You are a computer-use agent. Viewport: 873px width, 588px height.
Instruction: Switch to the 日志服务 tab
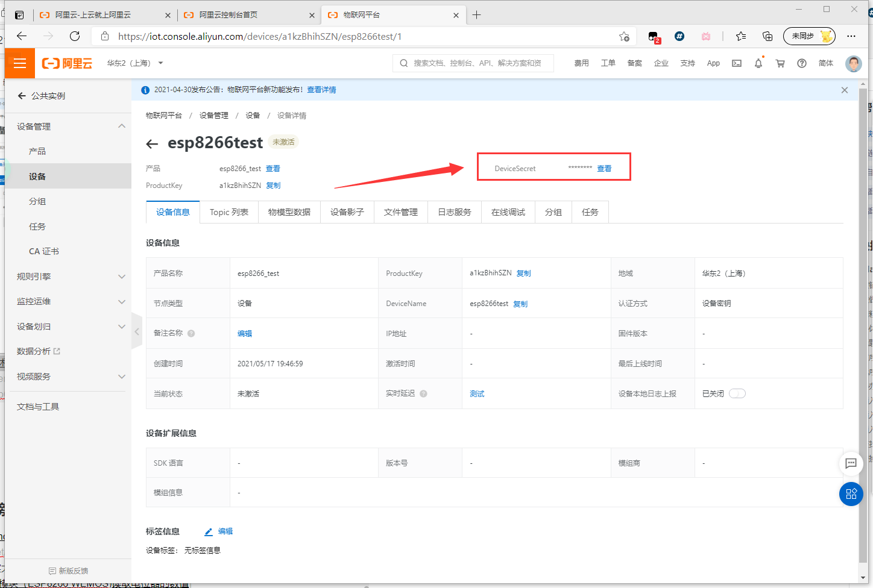pyautogui.click(x=455, y=212)
